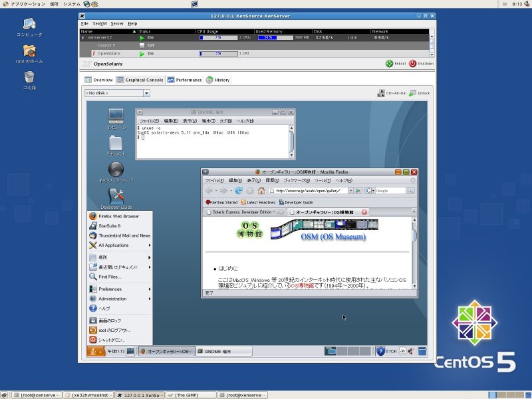Switch to The GIMP in CentOS taskbar

click(191, 395)
